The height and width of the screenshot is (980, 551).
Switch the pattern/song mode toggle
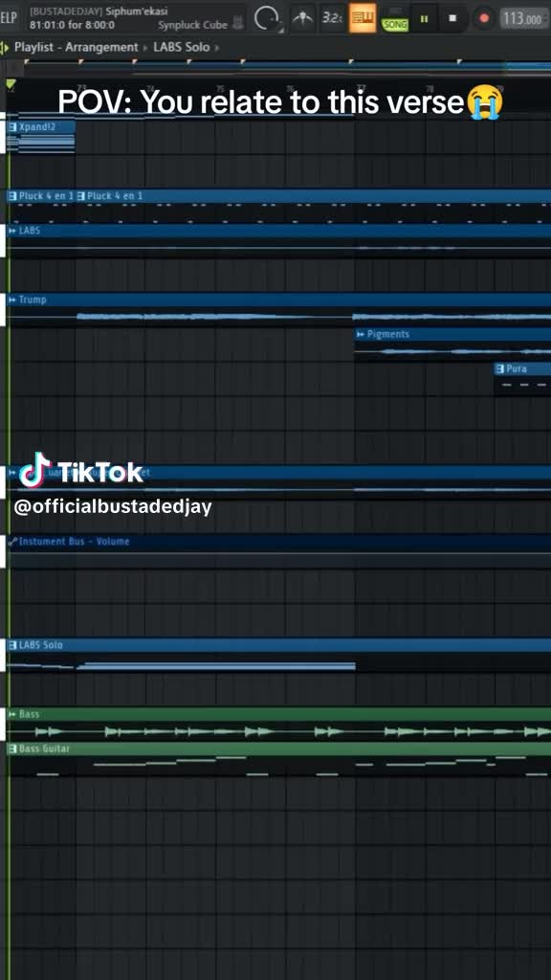tap(395, 19)
